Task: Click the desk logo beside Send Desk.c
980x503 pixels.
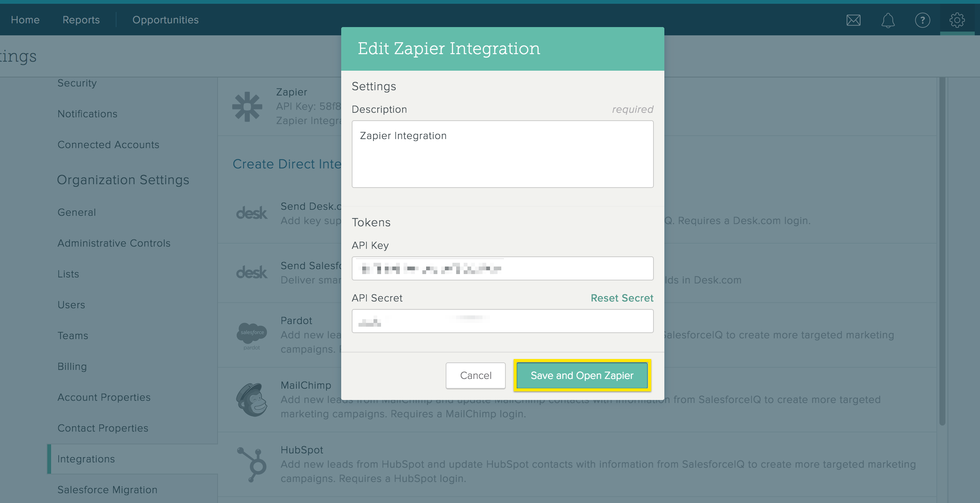Action: point(251,213)
